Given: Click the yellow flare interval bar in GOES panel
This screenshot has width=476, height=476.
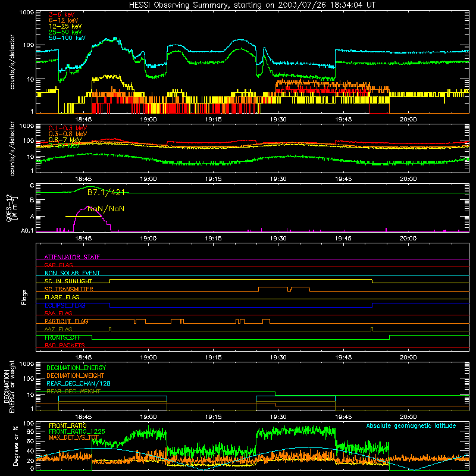Looking at the screenshot, I should click(x=83, y=217).
